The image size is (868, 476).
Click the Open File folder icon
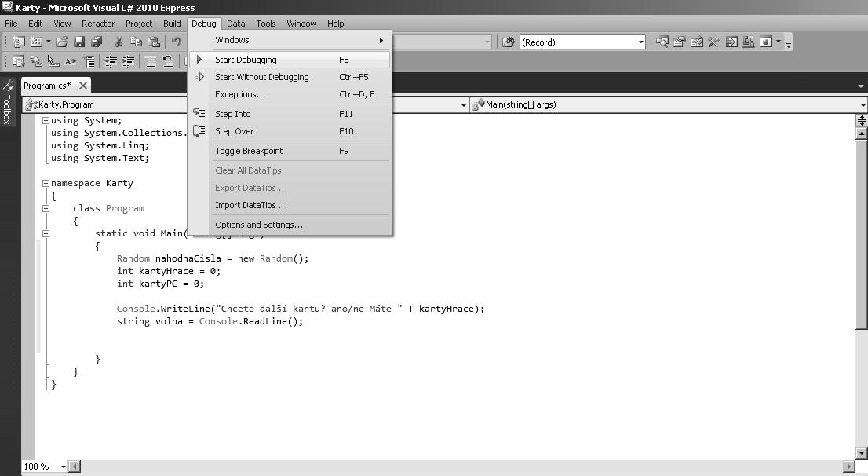point(62,42)
